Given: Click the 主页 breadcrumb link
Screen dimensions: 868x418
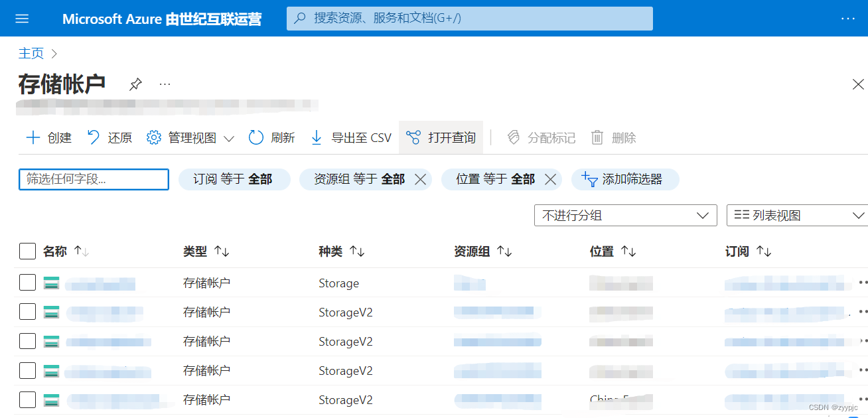Looking at the screenshot, I should [31, 53].
